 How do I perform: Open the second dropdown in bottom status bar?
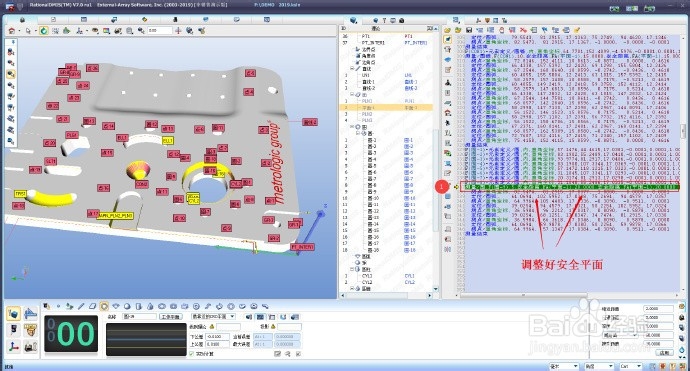[599, 366]
